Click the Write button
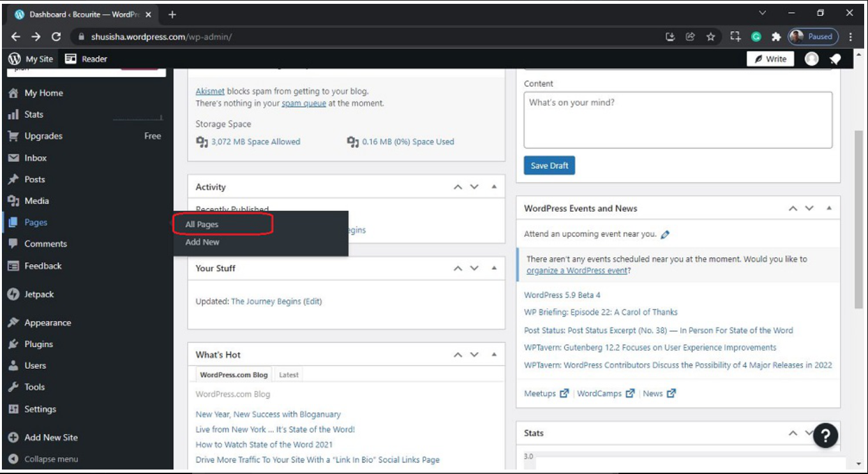This screenshot has width=868, height=474. tap(770, 59)
